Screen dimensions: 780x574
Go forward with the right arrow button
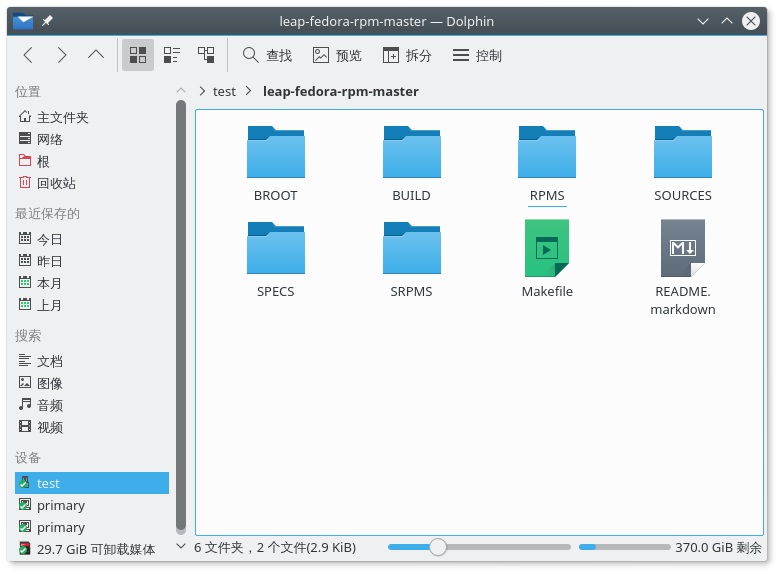62,55
